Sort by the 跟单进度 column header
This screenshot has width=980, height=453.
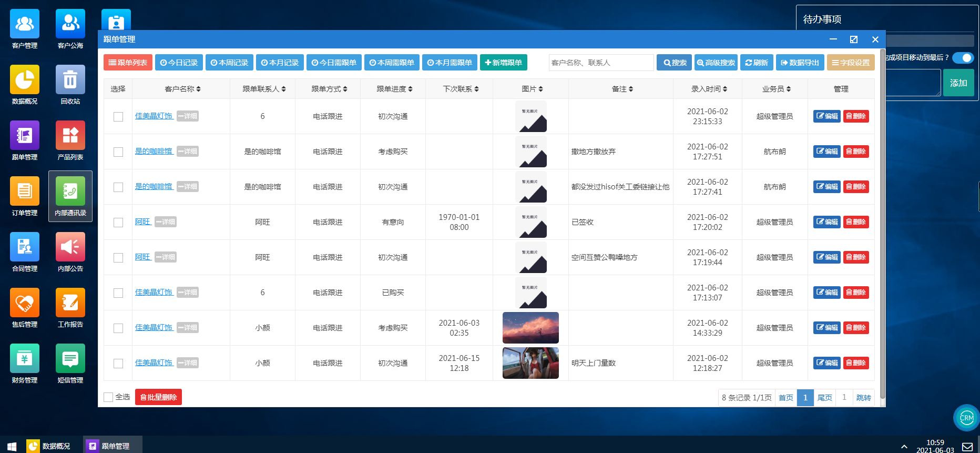pos(394,89)
